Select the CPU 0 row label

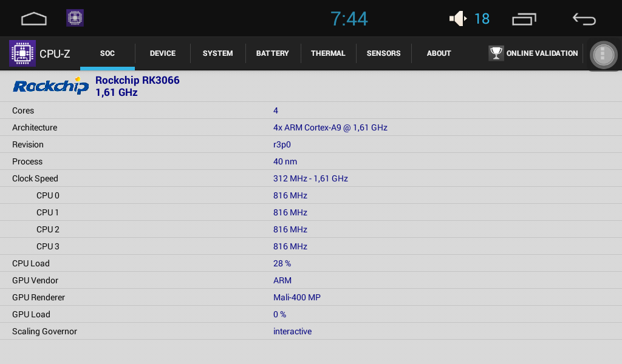click(x=47, y=196)
